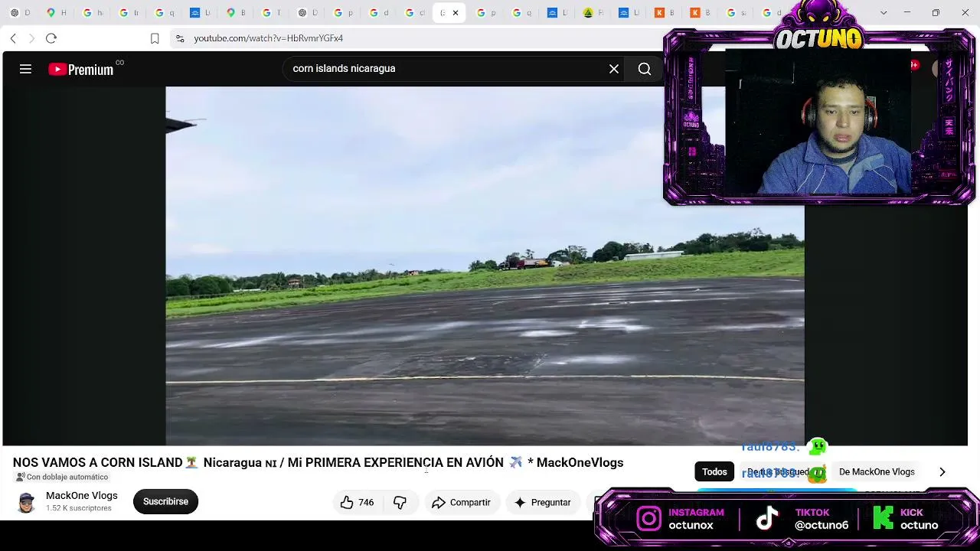Open the green triangle icon tab
This screenshot has width=980, height=551.
(x=593, y=13)
